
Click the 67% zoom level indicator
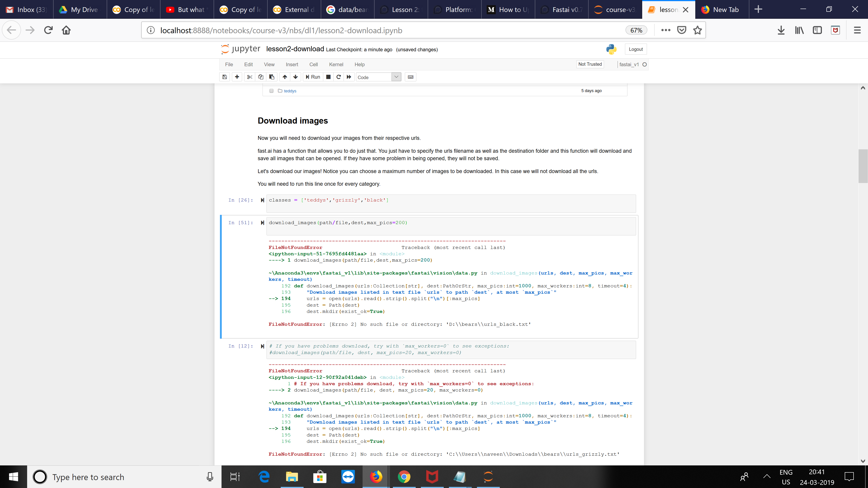636,30
